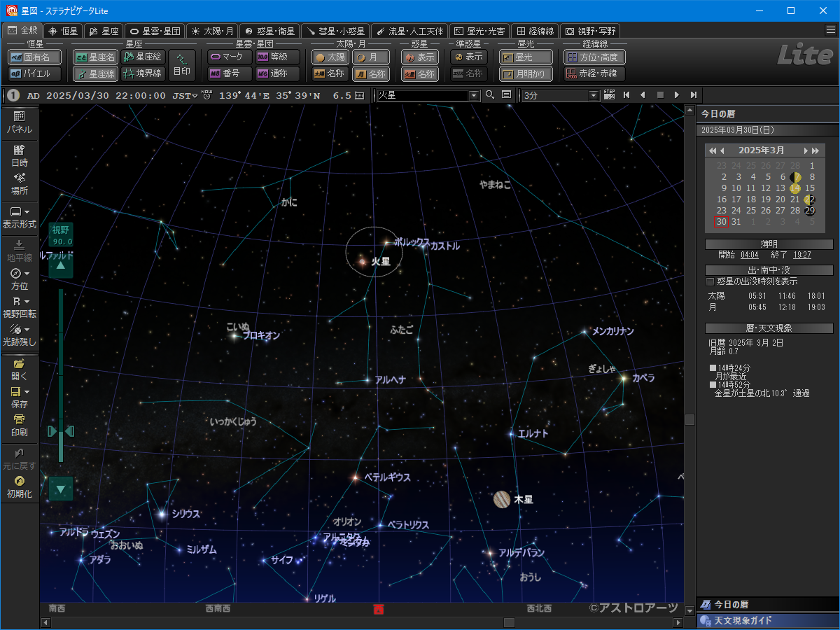Decrease field of view with down arrow
Screen dimensions: 840x630
(61, 489)
